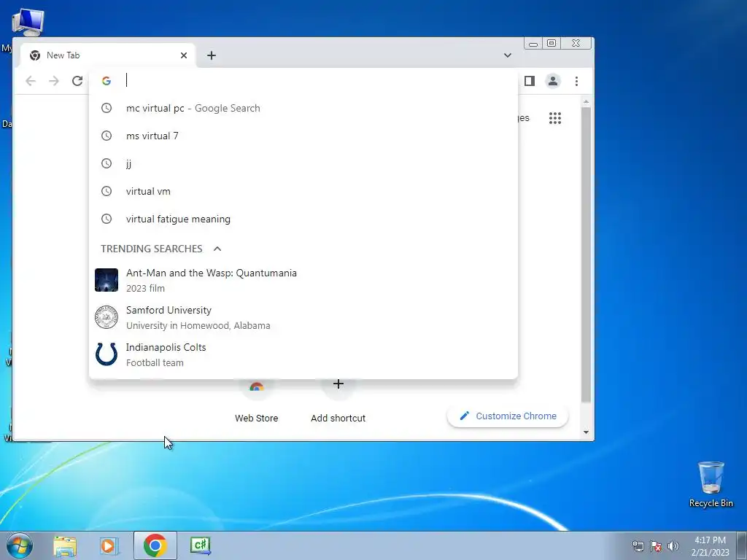Click the network tray icon
The height and width of the screenshot is (560, 747).
[638, 546]
